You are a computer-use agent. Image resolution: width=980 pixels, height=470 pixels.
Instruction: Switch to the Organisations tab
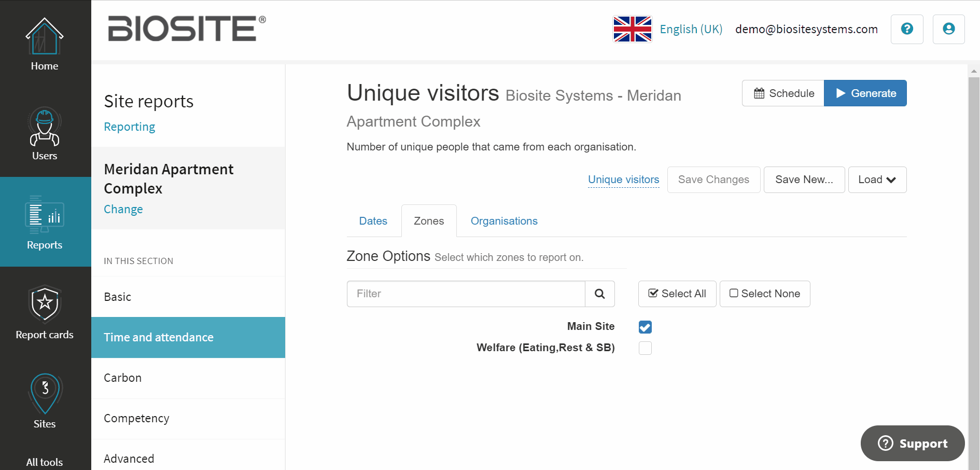504,221
